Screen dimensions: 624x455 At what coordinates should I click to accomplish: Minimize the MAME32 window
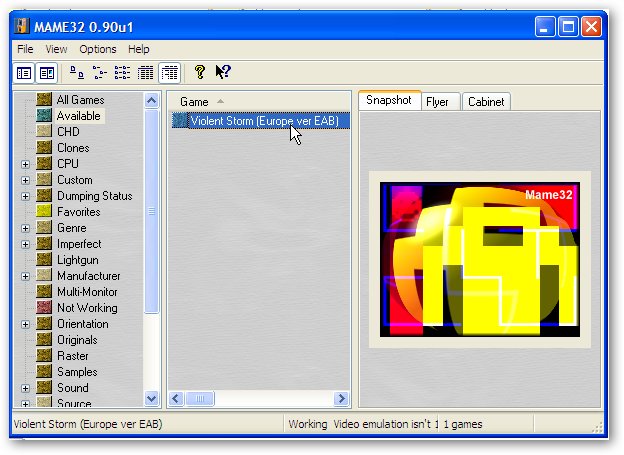(x=545, y=27)
